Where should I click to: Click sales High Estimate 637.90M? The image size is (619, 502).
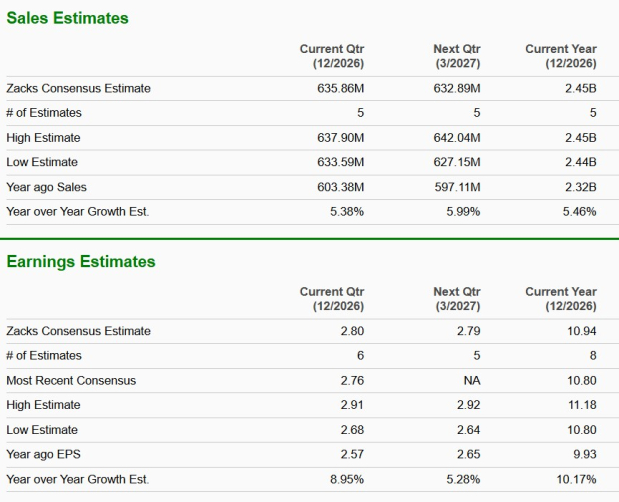point(341,138)
